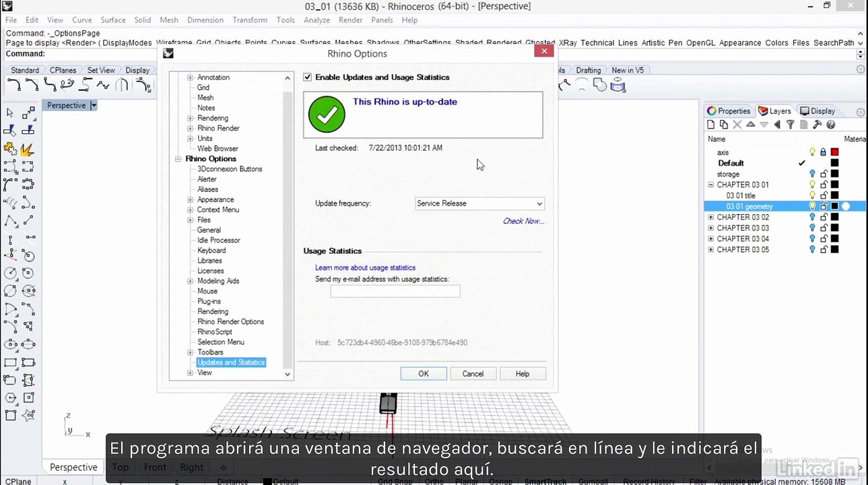Toggle lock on the axis layer
Screen dimensions: 868x485
pyautogui.click(x=823, y=152)
